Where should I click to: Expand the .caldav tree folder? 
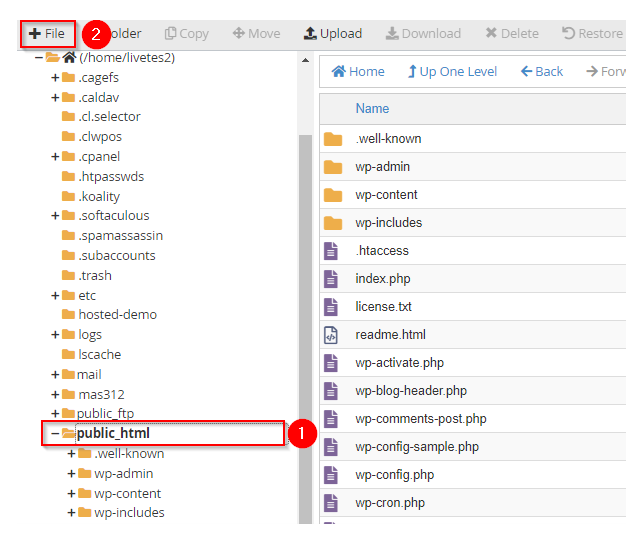coord(55,97)
